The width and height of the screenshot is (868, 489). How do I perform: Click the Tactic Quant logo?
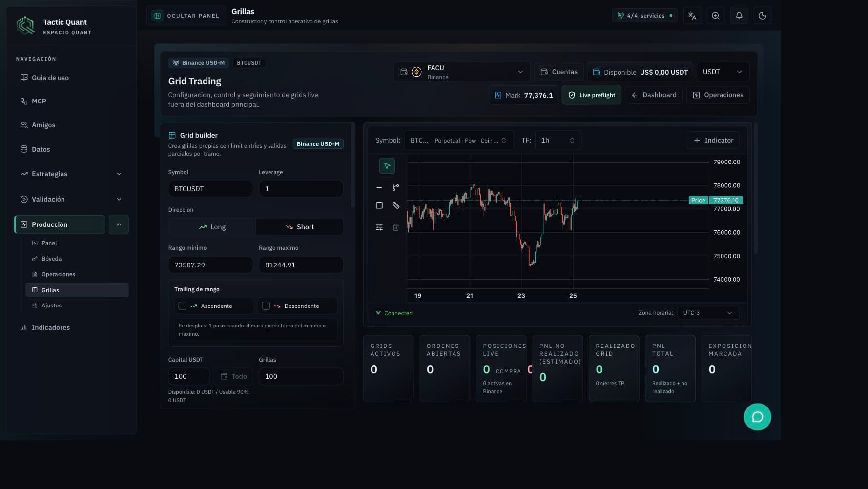pyautogui.click(x=25, y=25)
